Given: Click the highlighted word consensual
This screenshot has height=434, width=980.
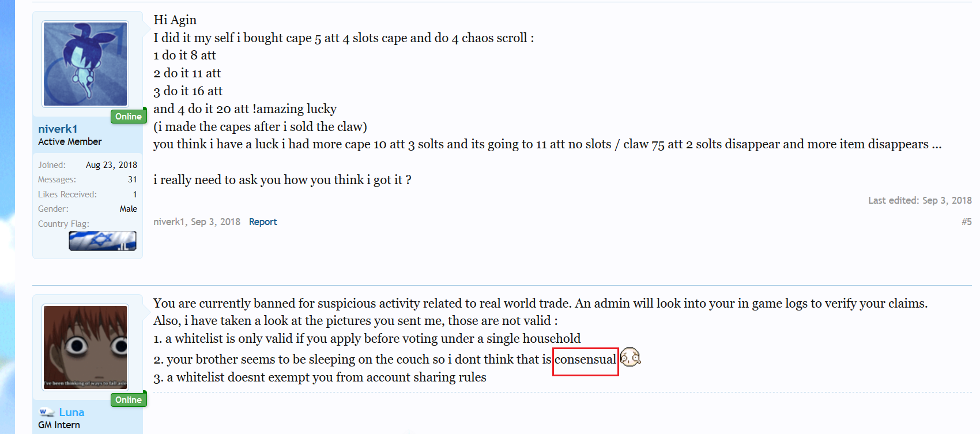Looking at the screenshot, I should pyautogui.click(x=585, y=360).
